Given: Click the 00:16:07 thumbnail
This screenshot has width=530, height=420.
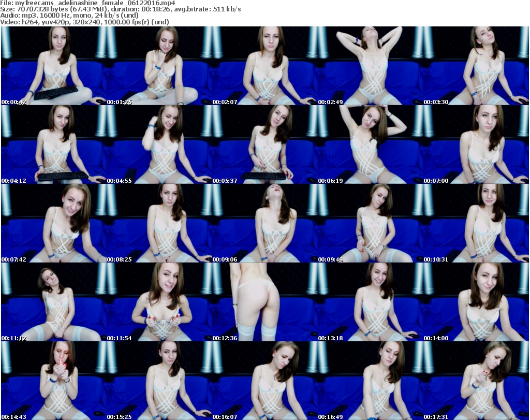Looking at the screenshot, I should [x=264, y=381].
